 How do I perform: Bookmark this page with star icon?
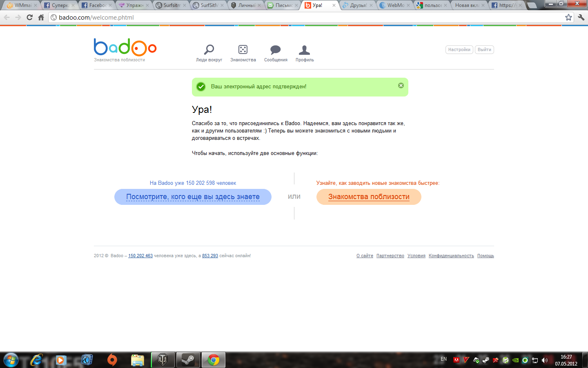click(568, 17)
